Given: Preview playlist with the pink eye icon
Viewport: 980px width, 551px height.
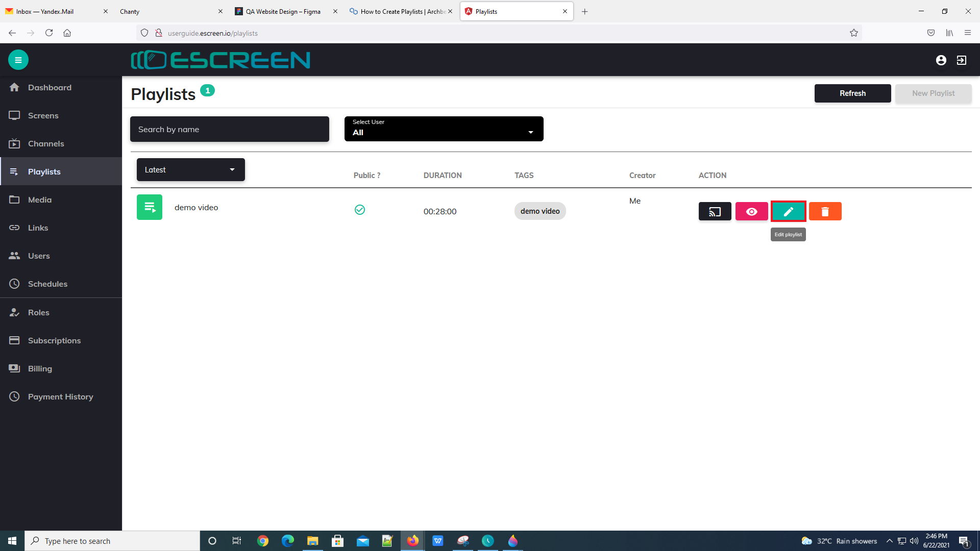Looking at the screenshot, I should click(751, 211).
